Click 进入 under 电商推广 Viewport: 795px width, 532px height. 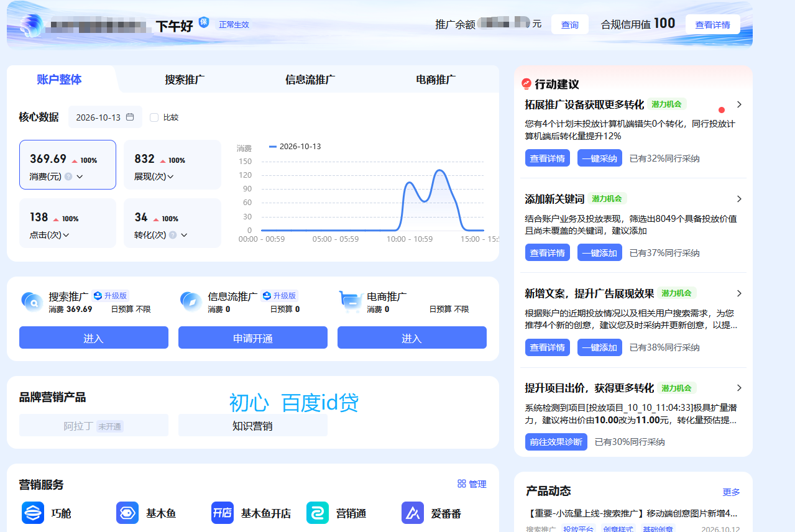(x=412, y=337)
